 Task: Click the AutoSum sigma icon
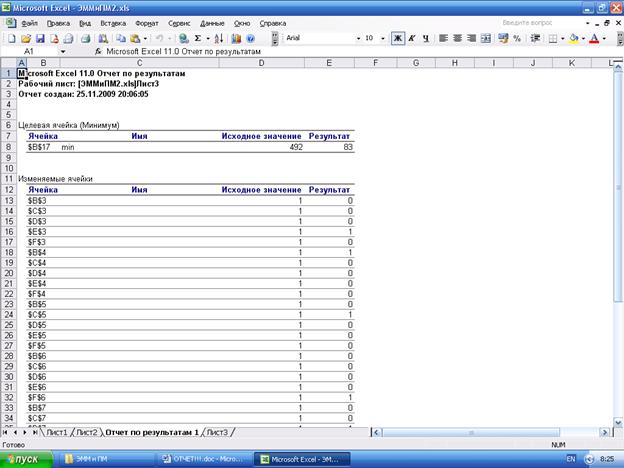(x=198, y=39)
